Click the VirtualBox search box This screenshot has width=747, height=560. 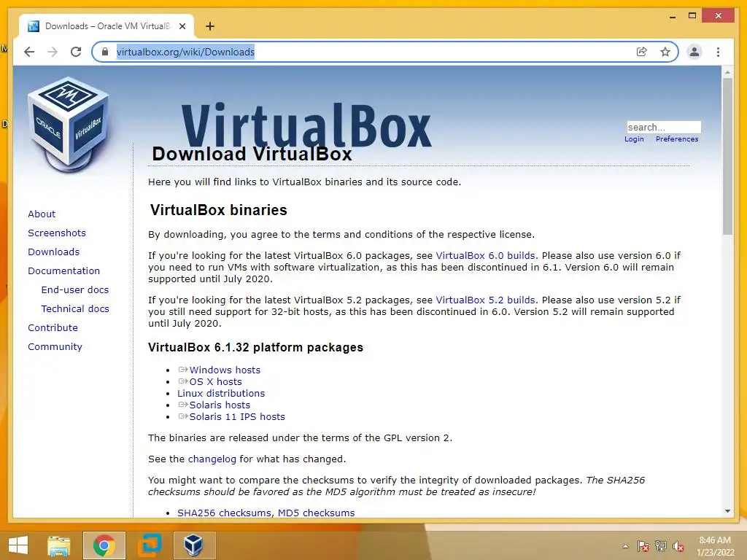click(x=664, y=127)
